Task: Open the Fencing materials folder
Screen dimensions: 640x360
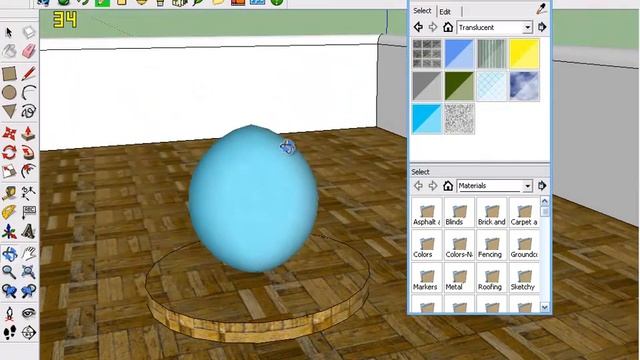Action: point(492,245)
